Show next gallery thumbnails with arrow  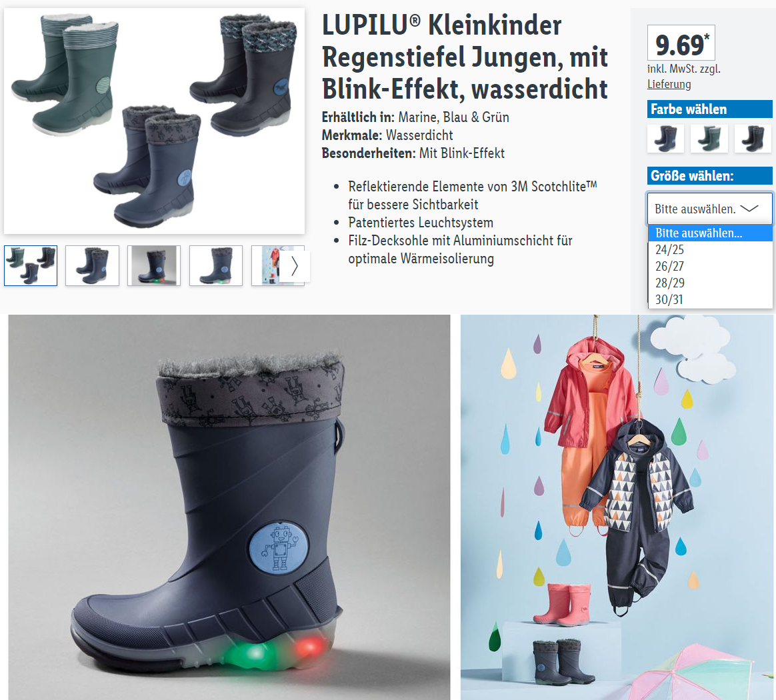click(295, 266)
